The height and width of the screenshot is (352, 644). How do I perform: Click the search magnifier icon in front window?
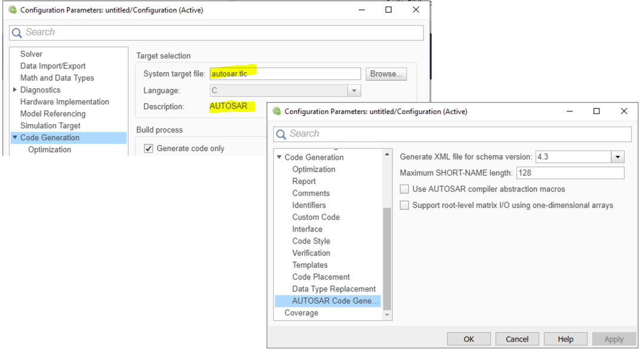281,134
